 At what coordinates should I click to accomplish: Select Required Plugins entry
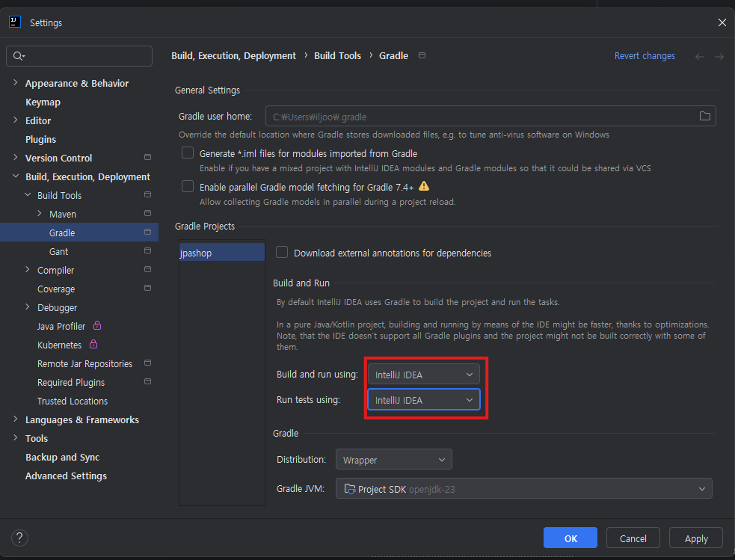point(71,382)
